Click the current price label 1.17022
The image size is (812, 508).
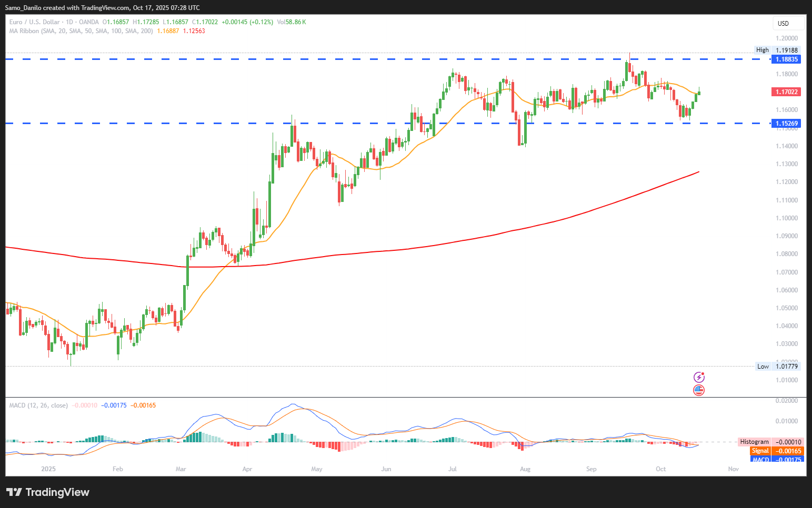click(786, 92)
